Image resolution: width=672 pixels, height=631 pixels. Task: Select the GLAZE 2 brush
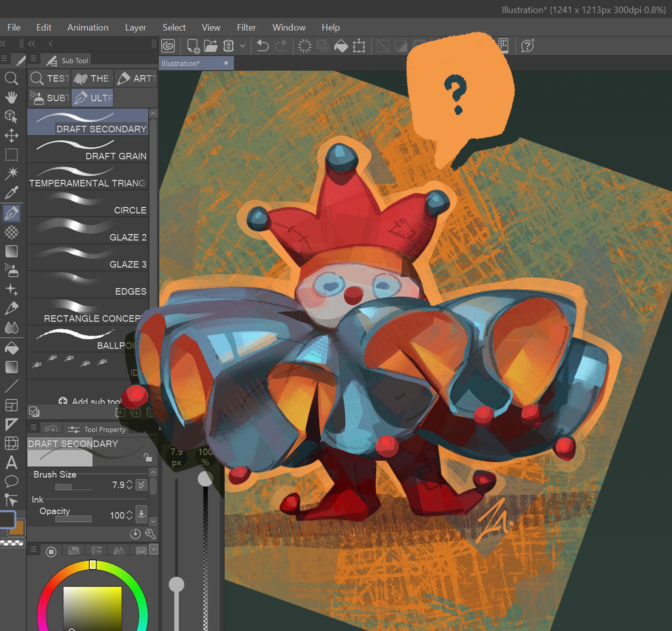pos(88,231)
